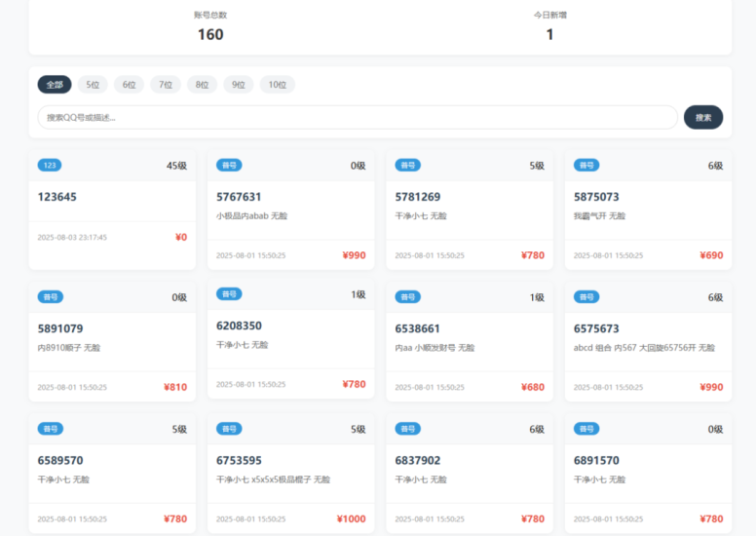756x536 pixels.
Task: Select account number 5891079
Action: tap(60, 329)
